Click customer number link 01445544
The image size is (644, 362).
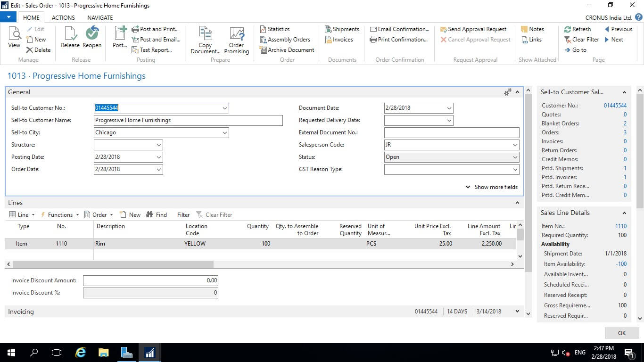tap(615, 106)
